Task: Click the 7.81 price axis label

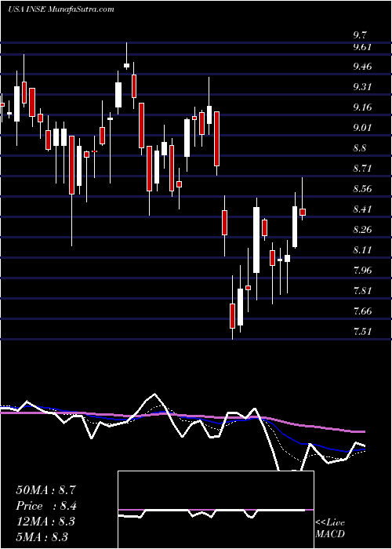Action: pos(362,291)
